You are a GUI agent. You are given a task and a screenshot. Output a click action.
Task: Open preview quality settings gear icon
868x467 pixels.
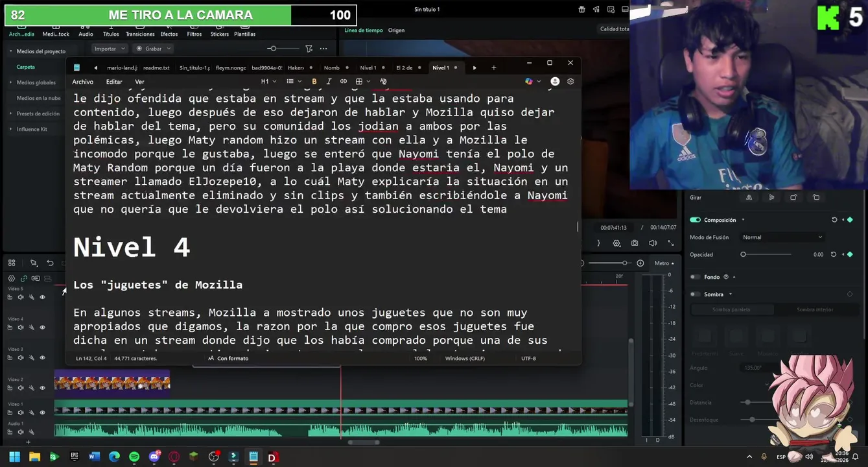pyautogui.click(x=616, y=243)
